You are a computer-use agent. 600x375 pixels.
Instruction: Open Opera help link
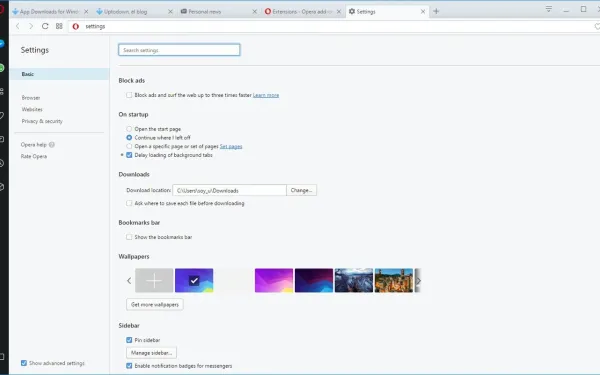pos(34,145)
